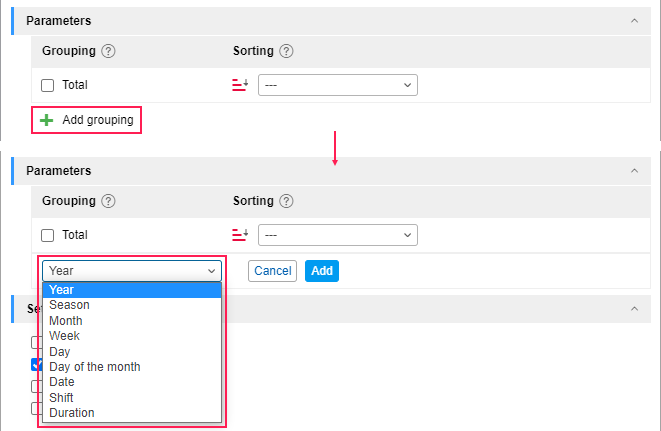Open the upper sorting dropdown
This screenshot has width=661, height=431.
pos(338,85)
